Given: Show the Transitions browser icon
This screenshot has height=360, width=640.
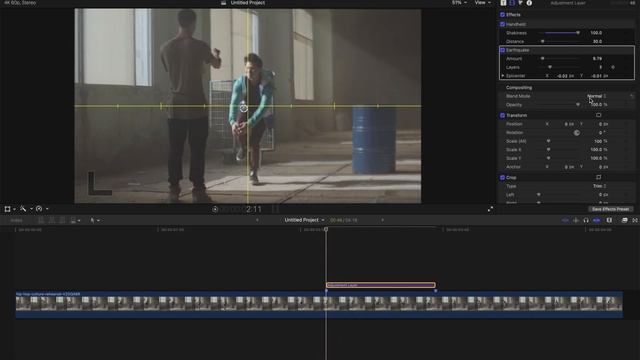Looking at the screenshot, I should pos(635,220).
